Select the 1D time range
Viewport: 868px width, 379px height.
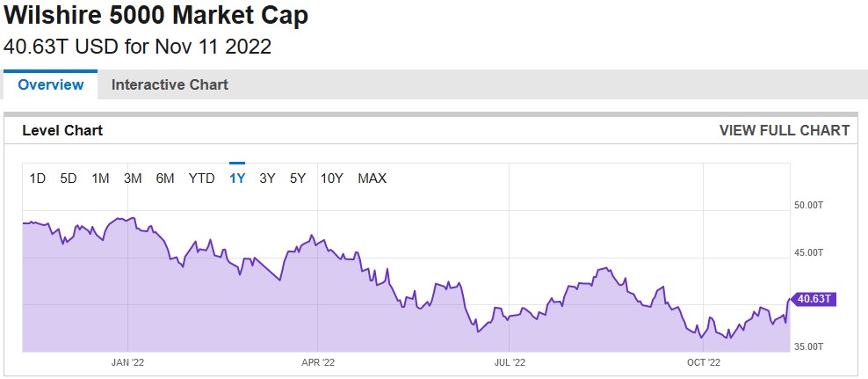pyautogui.click(x=38, y=179)
